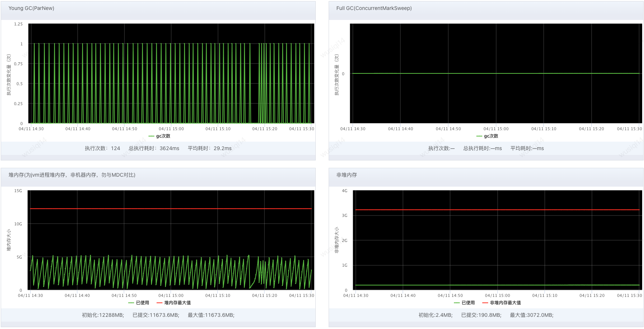Screen dimensions: 644x329
Task: Select the 初始化:2.4MB non-heap value
Action: [435, 315]
